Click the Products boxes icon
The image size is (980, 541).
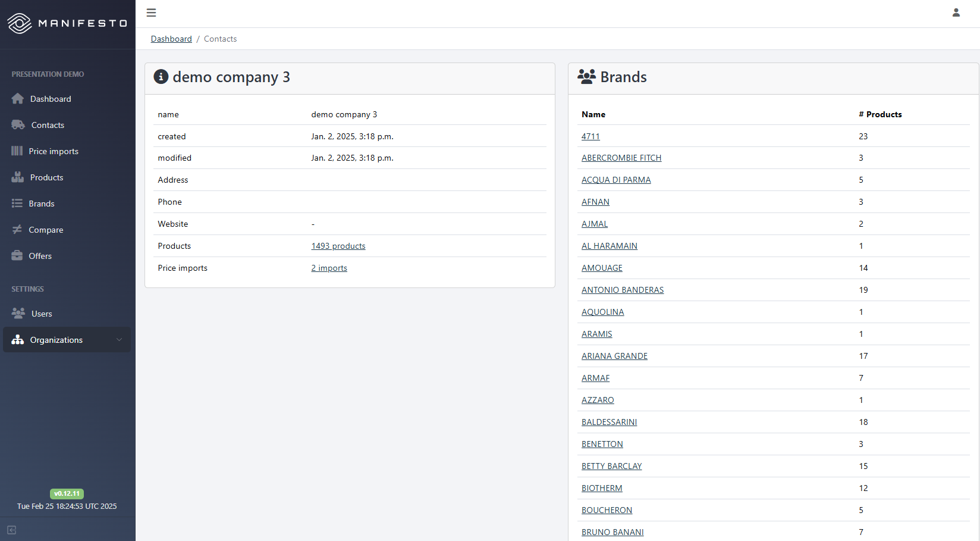pyautogui.click(x=18, y=177)
